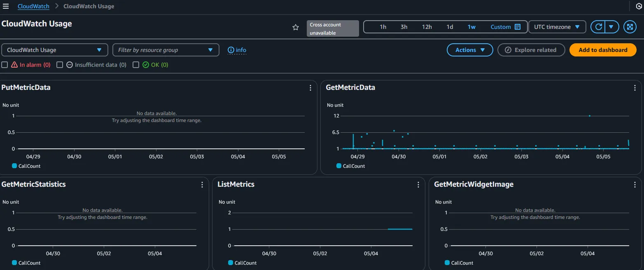Click the Add to dashboard button

603,50
